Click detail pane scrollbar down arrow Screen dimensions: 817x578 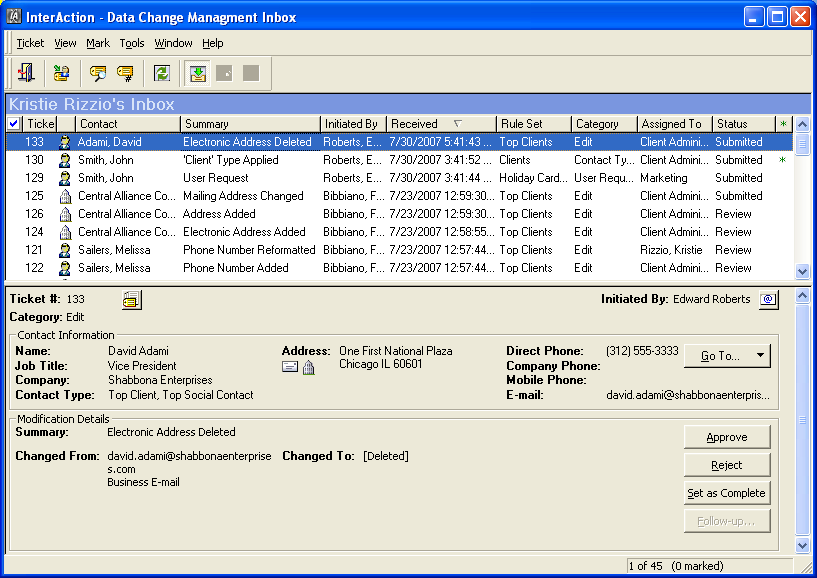pos(802,545)
